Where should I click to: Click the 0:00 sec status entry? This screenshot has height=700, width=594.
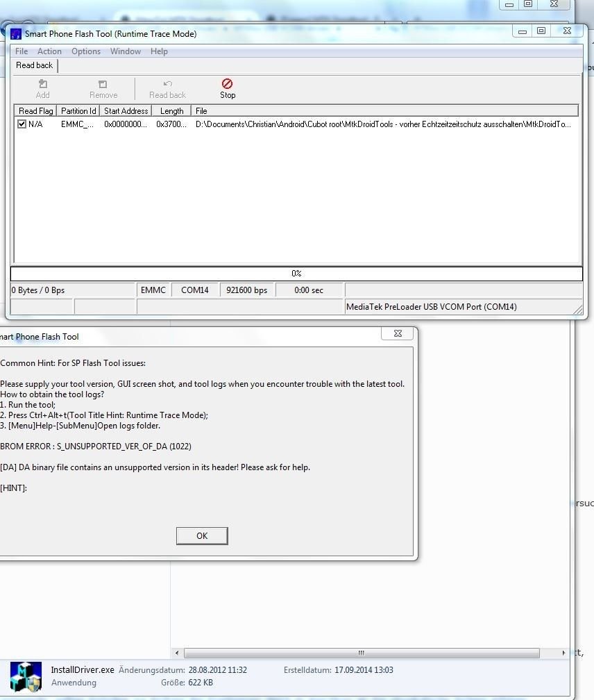pos(309,290)
